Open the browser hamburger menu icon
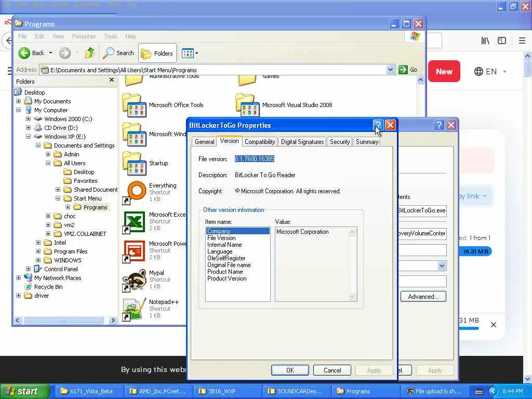The image size is (532, 399). click(x=522, y=41)
